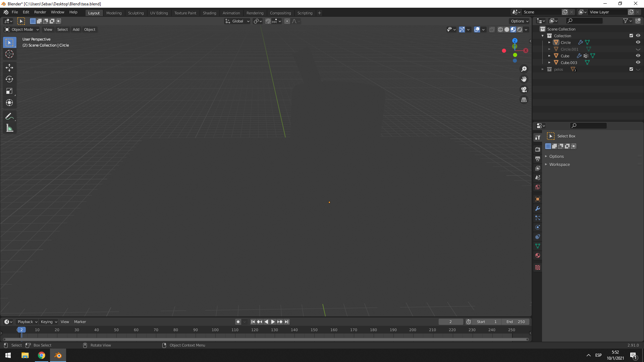The width and height of the screenshot is (644, 362).
Task: Select the Measure ruler tool
Action: (x=9, y=128)
